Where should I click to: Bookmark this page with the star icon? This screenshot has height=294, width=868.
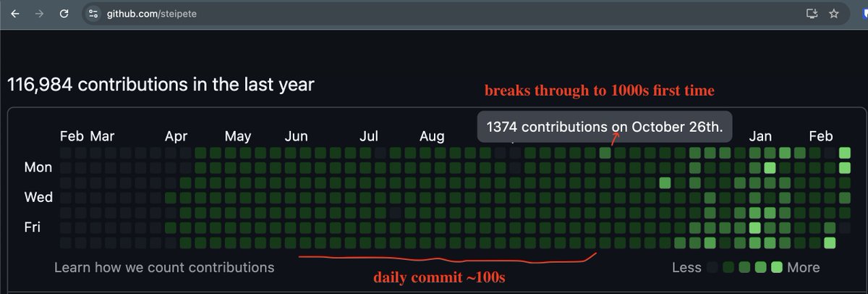coord(834,14)
